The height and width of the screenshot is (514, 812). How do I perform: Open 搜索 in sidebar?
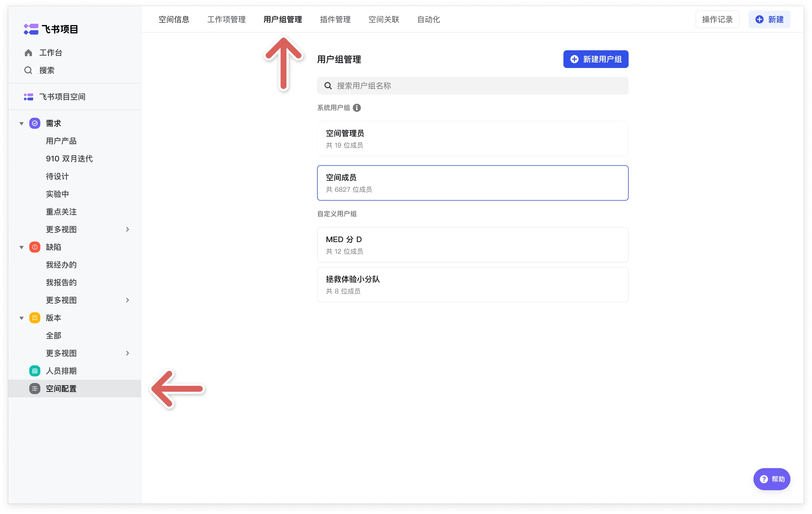pos(47,70)
